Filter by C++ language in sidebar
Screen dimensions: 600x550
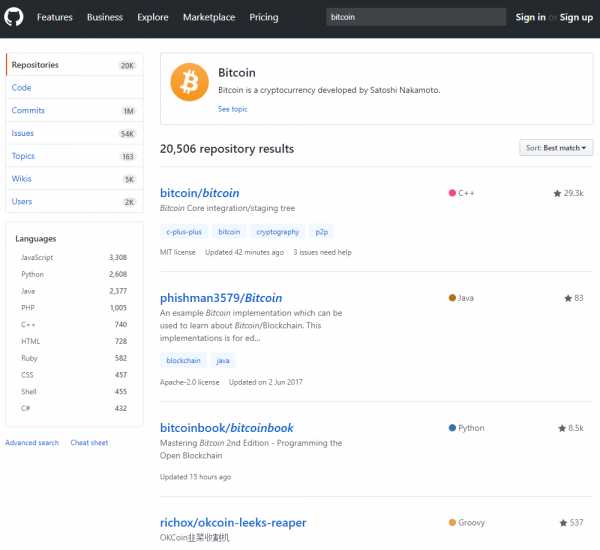pyautogui.click(x=74, y=325)
